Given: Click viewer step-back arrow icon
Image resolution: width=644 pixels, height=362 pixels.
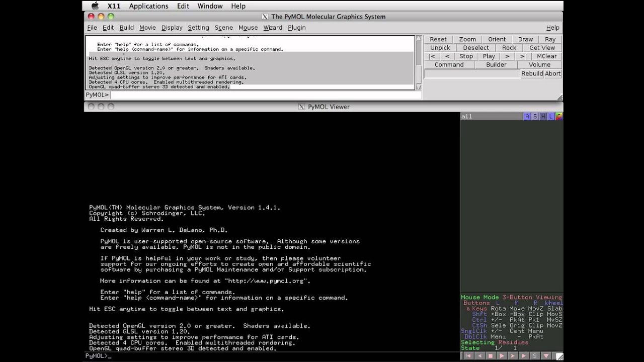Looking at the screenshot, I should (x=479, y=356).
